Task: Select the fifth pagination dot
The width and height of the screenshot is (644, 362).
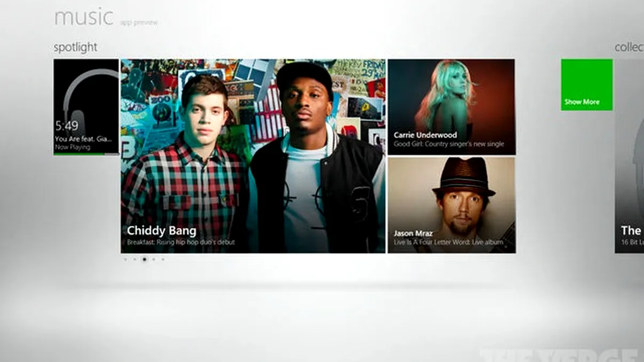Action: click(x=163, y=259)
